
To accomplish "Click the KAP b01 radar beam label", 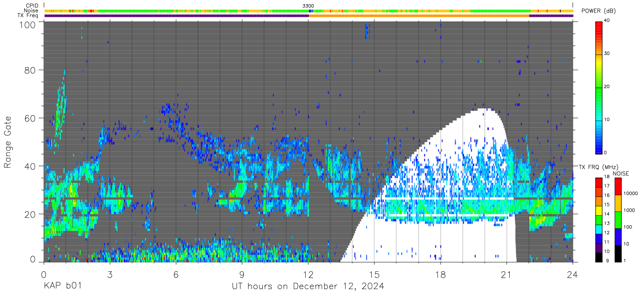I will tap(61, 287).
